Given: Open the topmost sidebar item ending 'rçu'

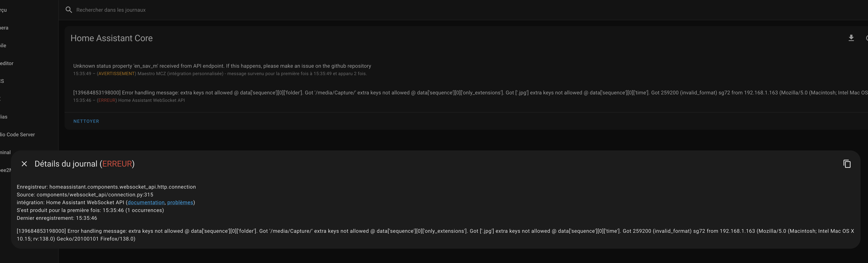Looking at the screenshot, I should pos(3,10).
